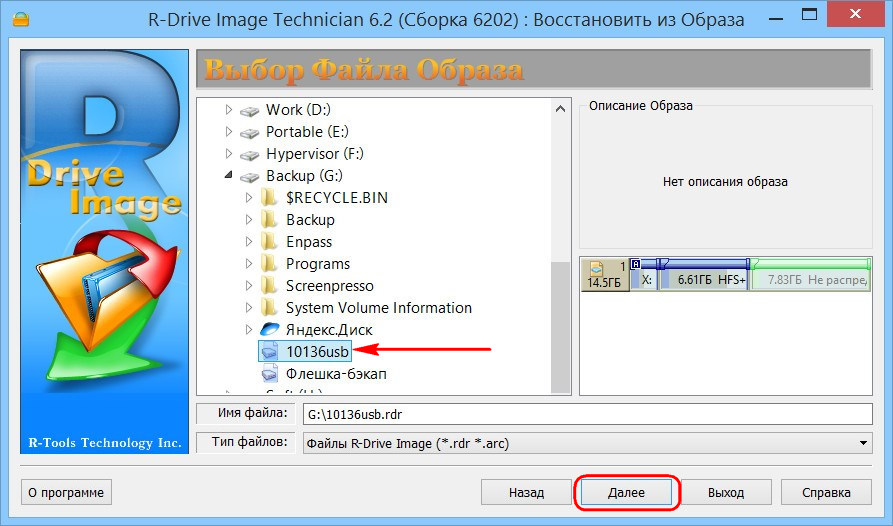Select the 7.83ГБ unallocated space block
Image resolution: width=893 pixels, height=526 pixels.
810,275
